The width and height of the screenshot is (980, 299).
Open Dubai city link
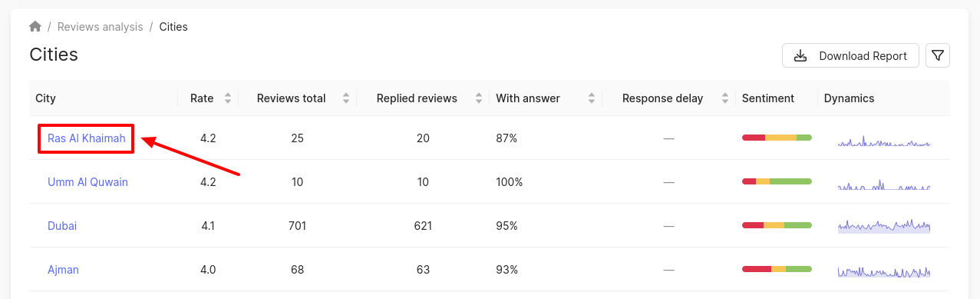(62, 226)
